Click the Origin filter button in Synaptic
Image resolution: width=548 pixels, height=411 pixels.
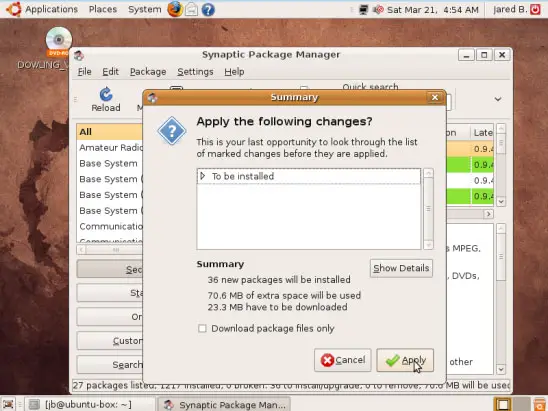(x=109, y=317)
